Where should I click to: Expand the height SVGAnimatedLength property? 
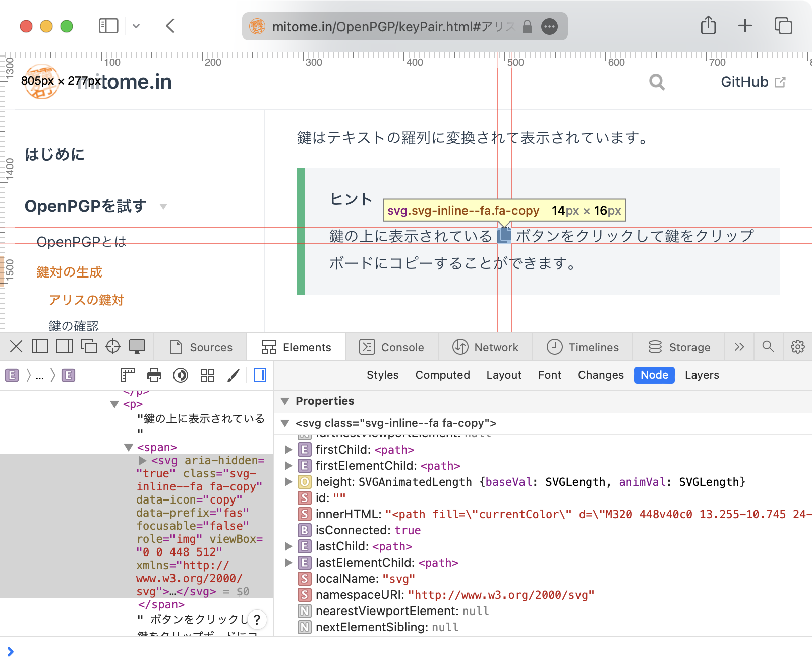click(288, 482)
